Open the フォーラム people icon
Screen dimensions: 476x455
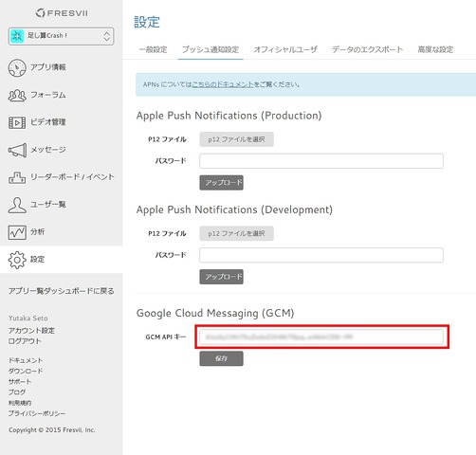coord(17,95)
